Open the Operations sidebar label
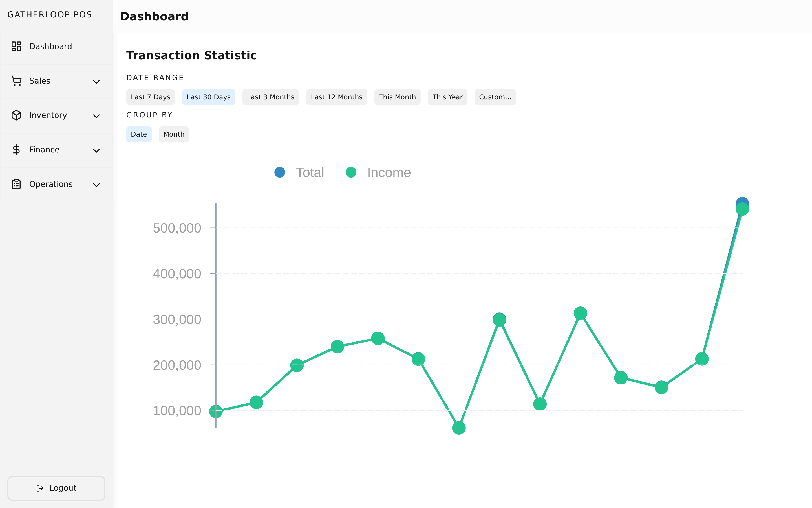 pyautogui.click(x=51, y=184)
